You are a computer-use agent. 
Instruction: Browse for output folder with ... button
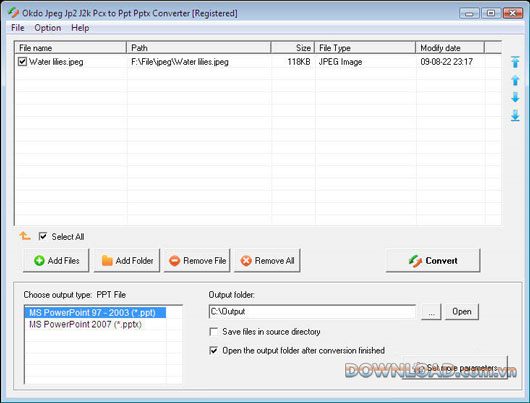431,311
